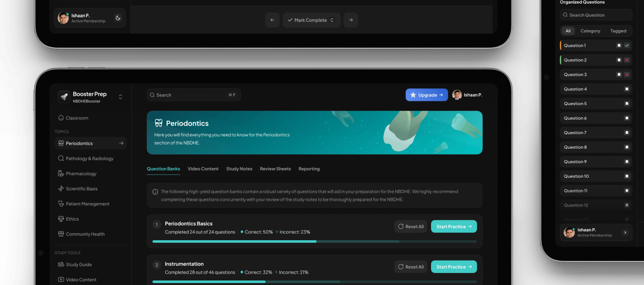Screen dimensions: 644x285
Task: Toggle bookmark on Question 4
Action: 627,89
